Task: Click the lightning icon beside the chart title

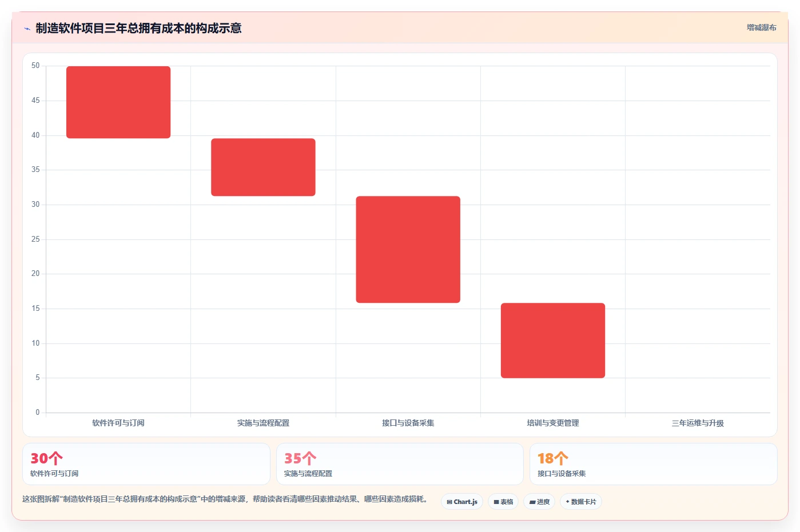Action: (x=27, y=29)
